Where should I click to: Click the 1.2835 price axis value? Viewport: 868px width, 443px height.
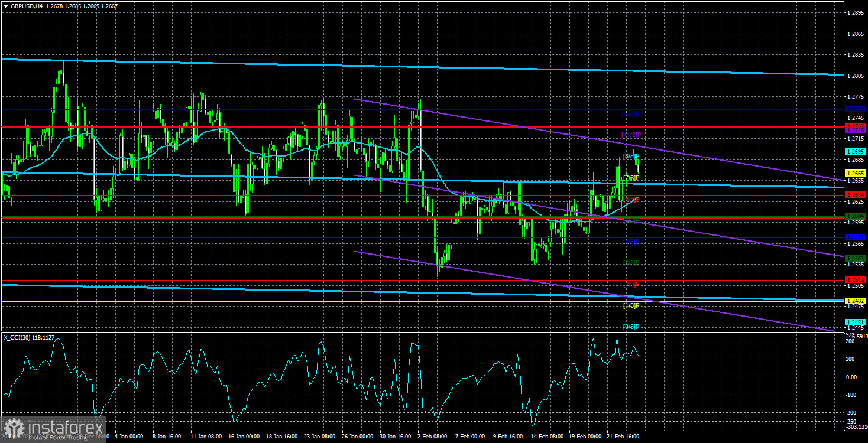[x=856, y=54]
